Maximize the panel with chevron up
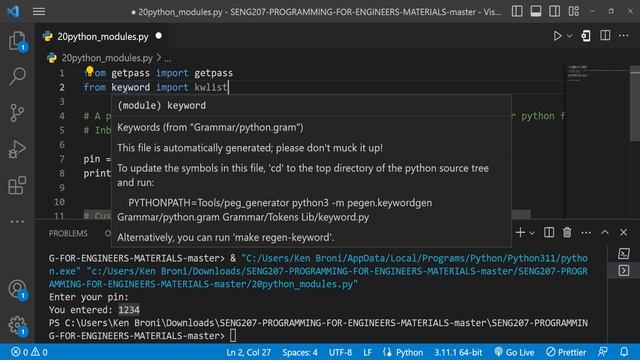The width and height of the screenshot is (640, 360). [605, 233]
